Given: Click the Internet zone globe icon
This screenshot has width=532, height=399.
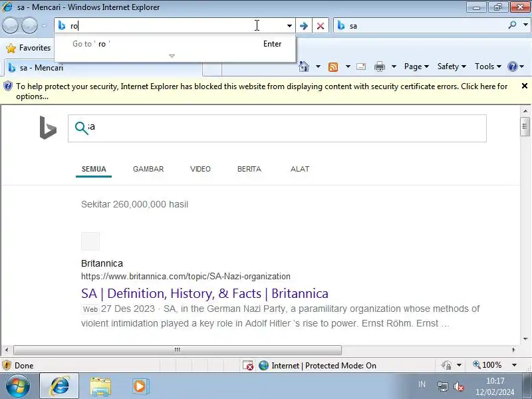Looking at the screenshot, I should click(263, 365).
